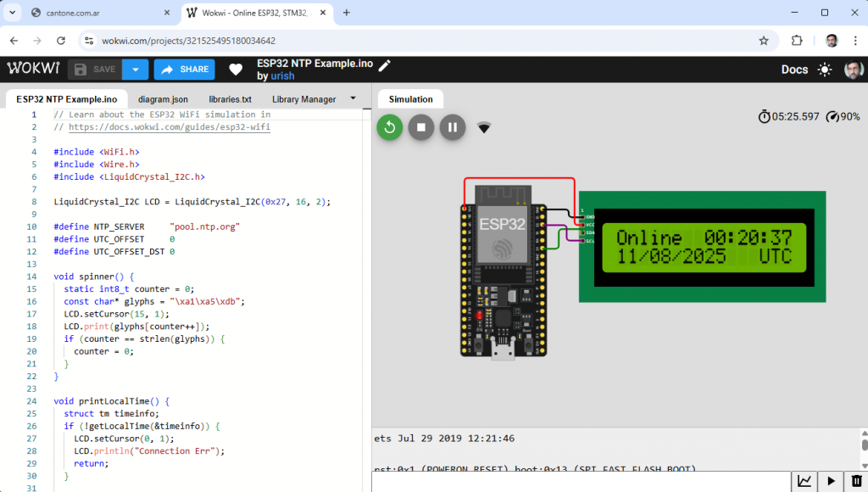Switch to ESP32 NTP Example.ino tab
868x492 pixels.
coord(66,99)
